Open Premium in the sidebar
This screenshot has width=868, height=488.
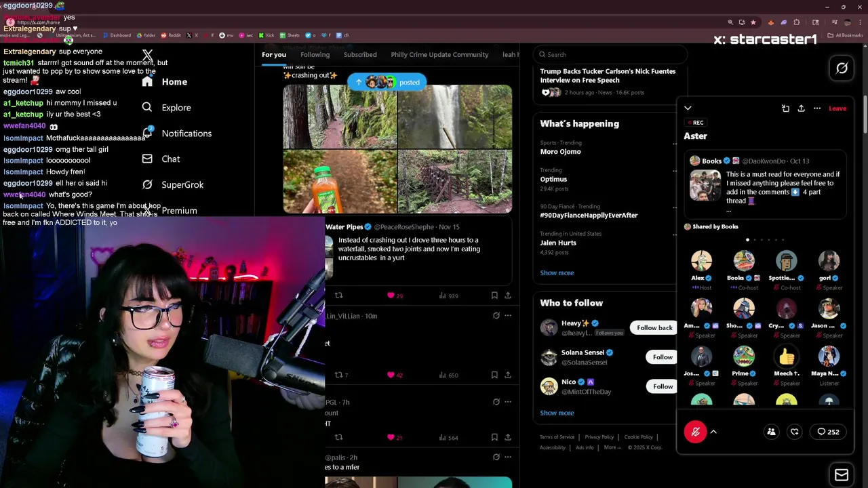[x=179, y=210]
